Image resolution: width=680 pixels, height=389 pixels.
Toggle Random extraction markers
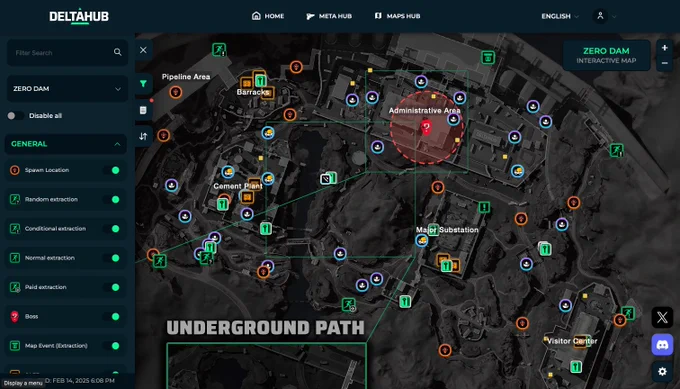[x=111, y=199]
